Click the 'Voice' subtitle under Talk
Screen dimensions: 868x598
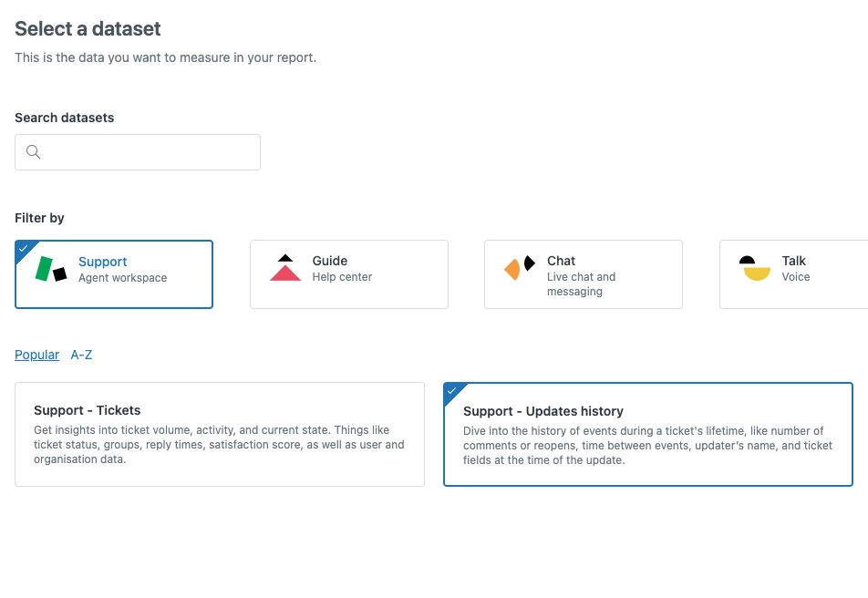pyautogui.click(x=795, y=276)
